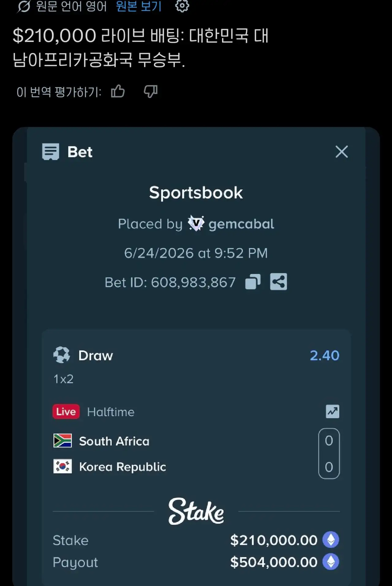Click the Stake logo
The height and width of the screenshot is (586, 392).
click(x=196, y=511)
